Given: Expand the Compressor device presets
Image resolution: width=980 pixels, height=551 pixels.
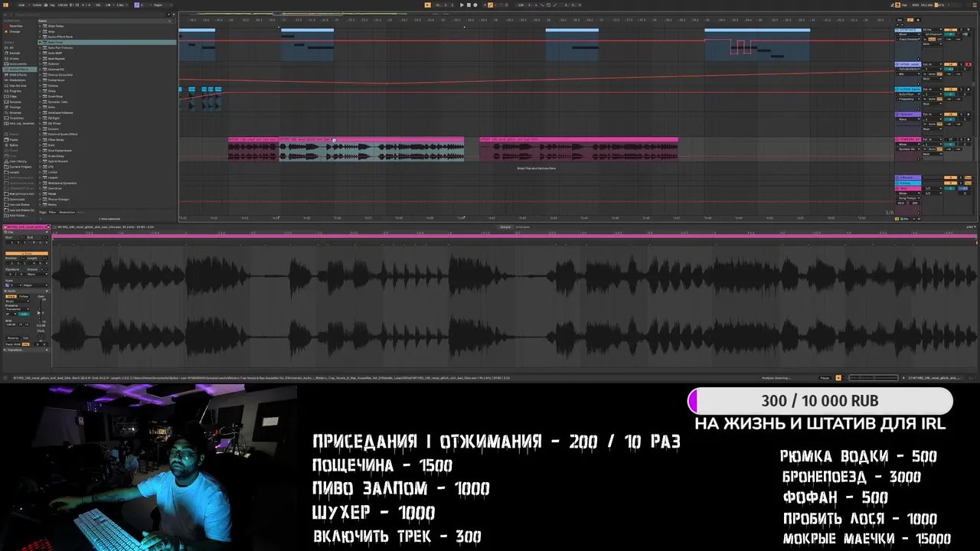Looking at the screenshot, I should pos(41,80).
